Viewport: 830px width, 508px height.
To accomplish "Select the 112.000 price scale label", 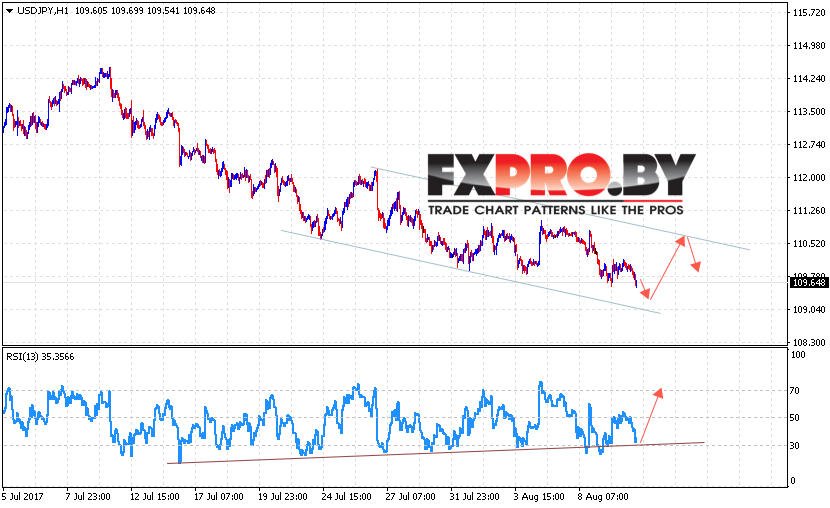I will click(x=809, y=178).
